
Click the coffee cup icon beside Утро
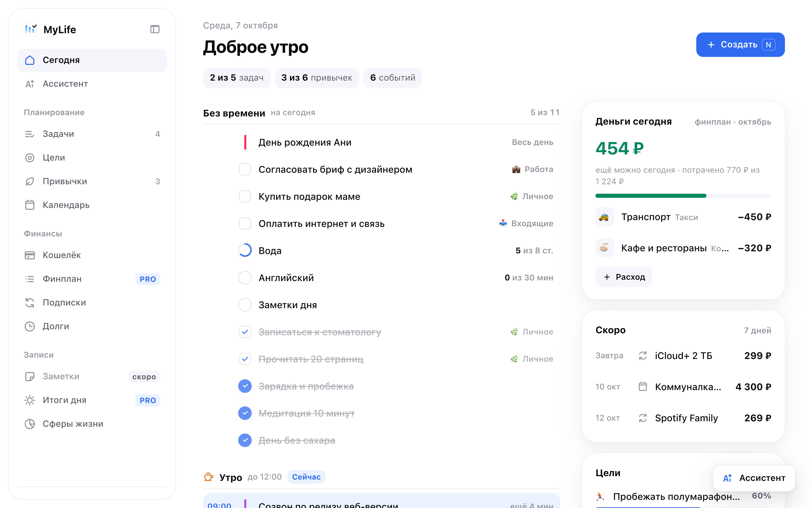[209, 477]
